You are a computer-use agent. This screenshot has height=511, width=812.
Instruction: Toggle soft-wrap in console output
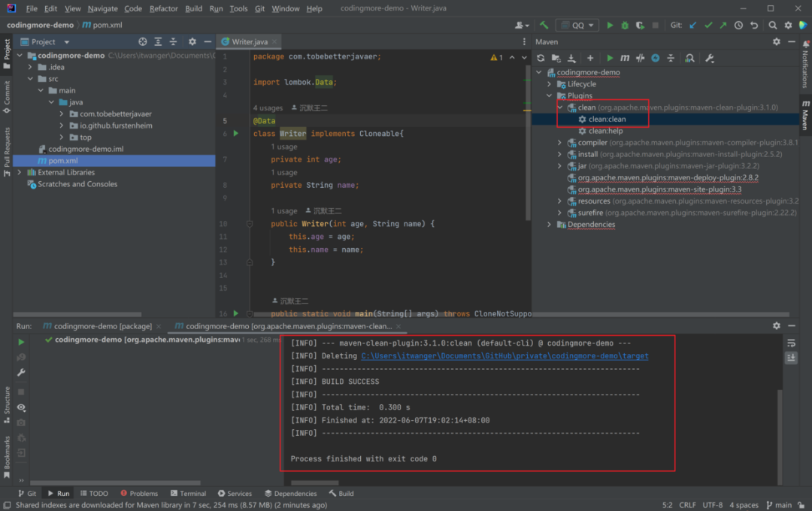[791, 343]
